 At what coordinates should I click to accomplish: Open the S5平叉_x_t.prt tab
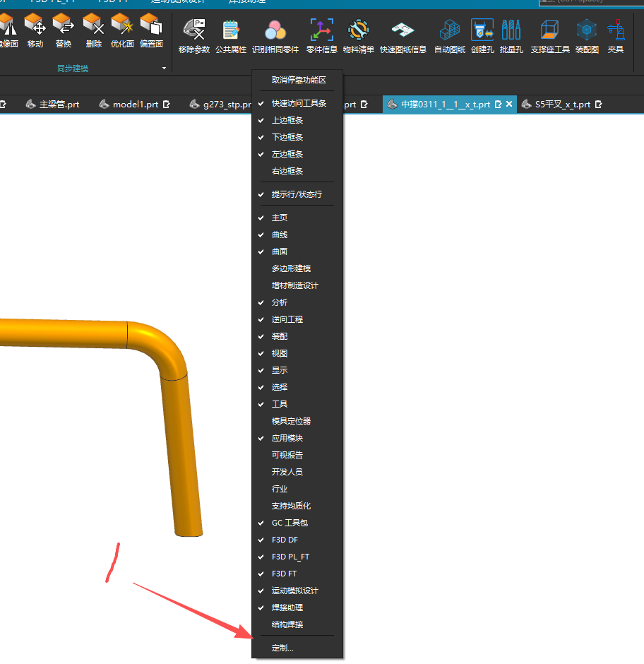pos(561,105)
